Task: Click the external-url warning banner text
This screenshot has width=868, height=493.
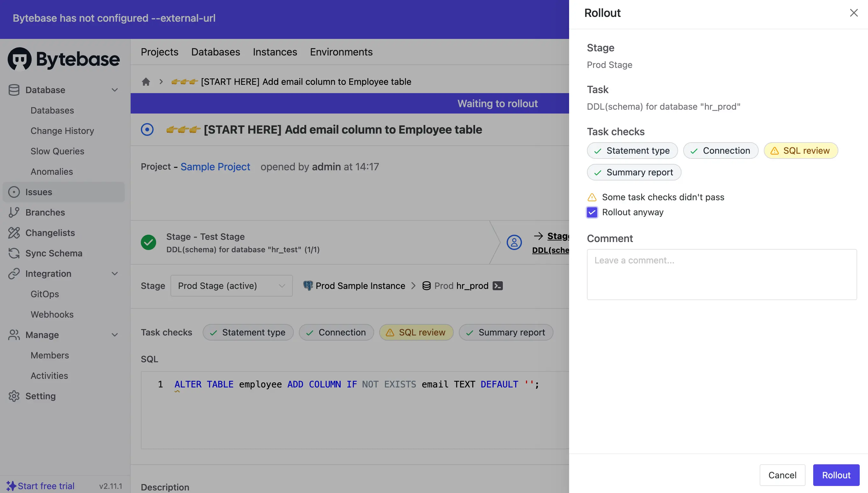Action: click(114, 18)
